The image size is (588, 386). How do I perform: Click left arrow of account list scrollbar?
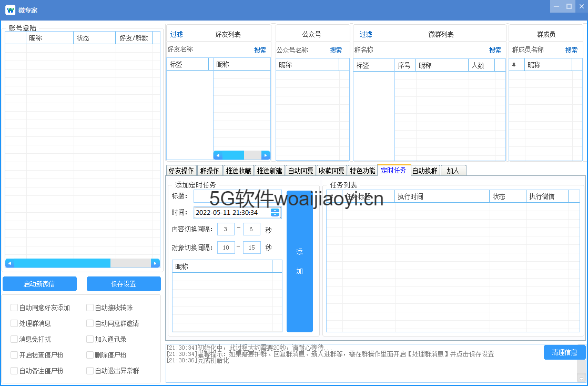click(x=9, y=263)
